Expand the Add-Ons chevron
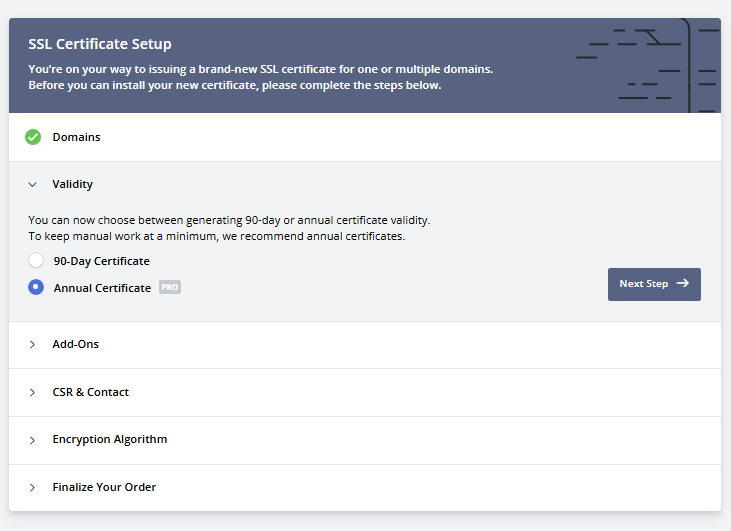Image resolution: width=731 pixels, height=531 pixels. pos(32,344)
